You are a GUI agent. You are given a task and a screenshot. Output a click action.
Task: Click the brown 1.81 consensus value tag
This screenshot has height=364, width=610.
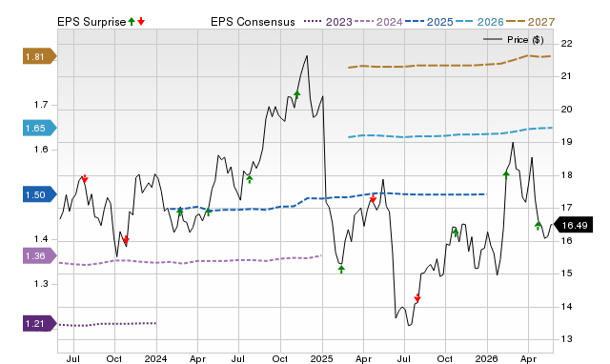click(40, 56)
